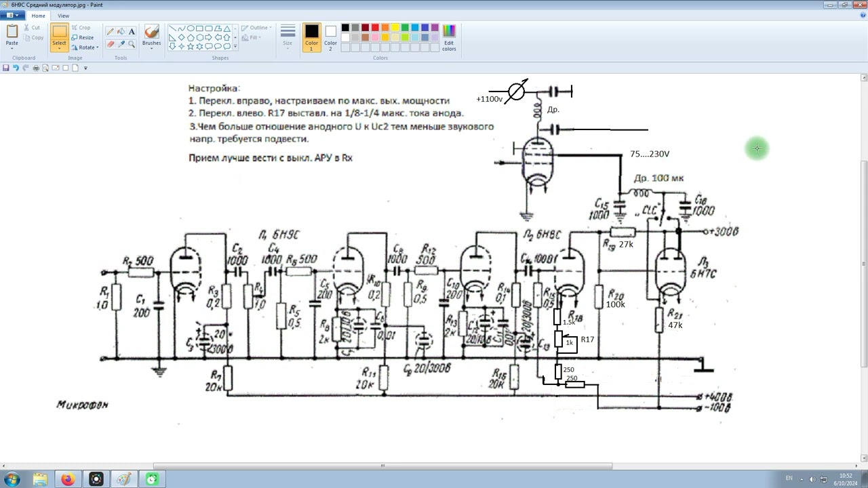Click the Send in e-mail icon
The height and width of the screenshot is (488, 868).
point(56,68)
